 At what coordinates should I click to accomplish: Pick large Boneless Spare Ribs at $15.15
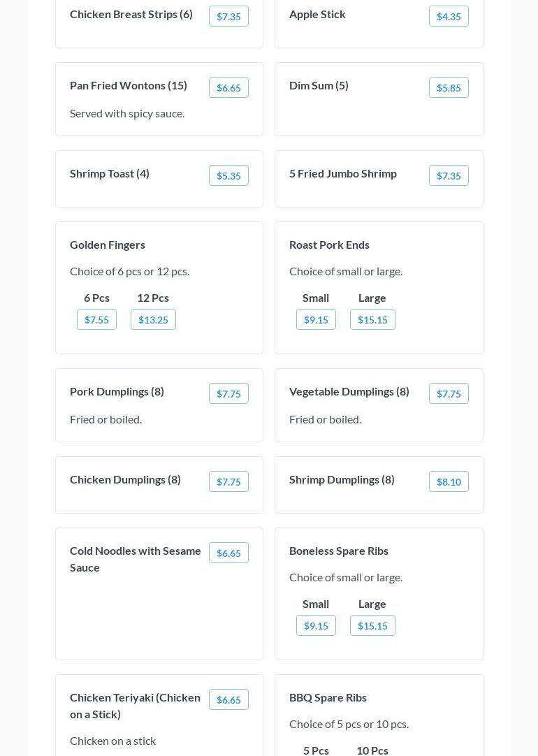coord(372,625)
